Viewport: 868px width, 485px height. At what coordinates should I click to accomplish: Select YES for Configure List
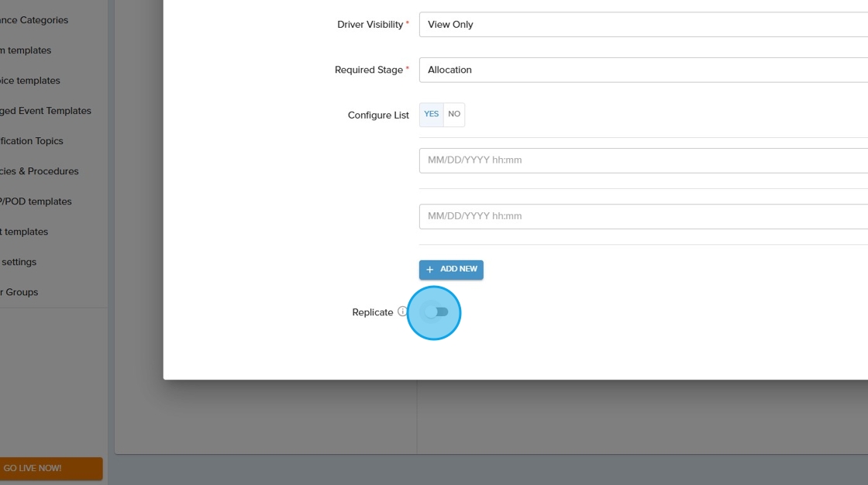pos(431,115)
